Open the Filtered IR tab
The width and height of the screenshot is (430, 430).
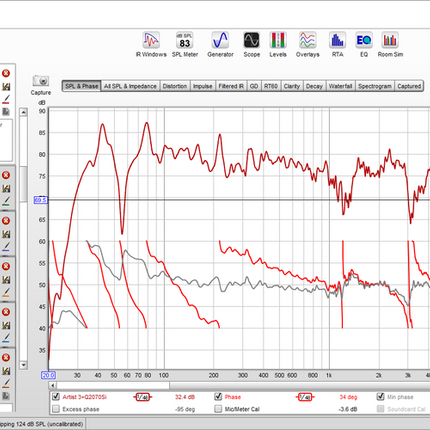coord(231,86)
